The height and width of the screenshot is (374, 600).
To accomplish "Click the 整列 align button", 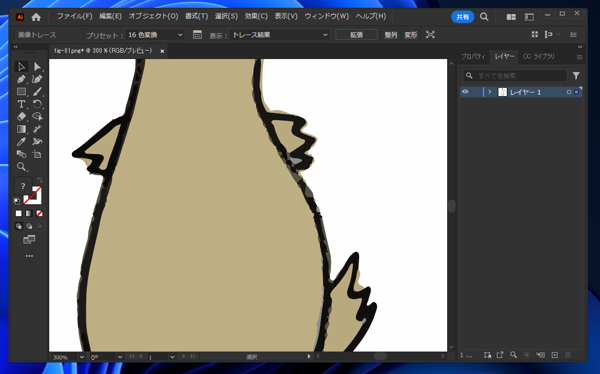I will (390, 35).
